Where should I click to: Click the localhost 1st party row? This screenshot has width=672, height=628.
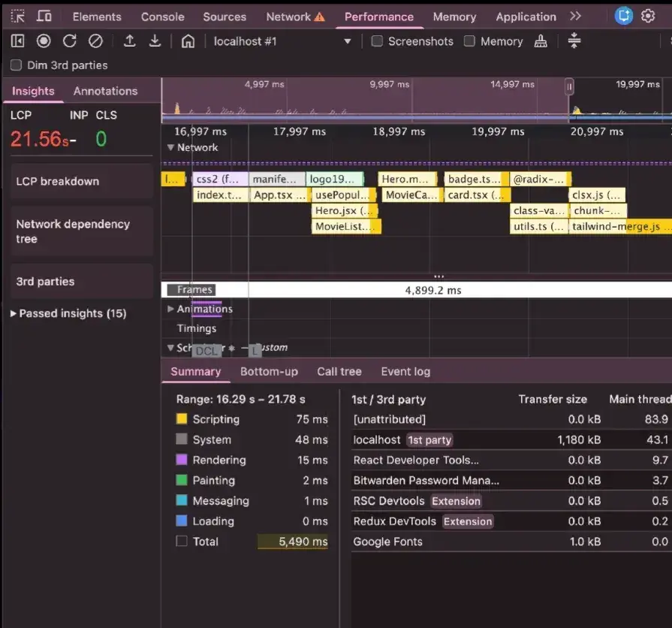(x=511, y=439)
